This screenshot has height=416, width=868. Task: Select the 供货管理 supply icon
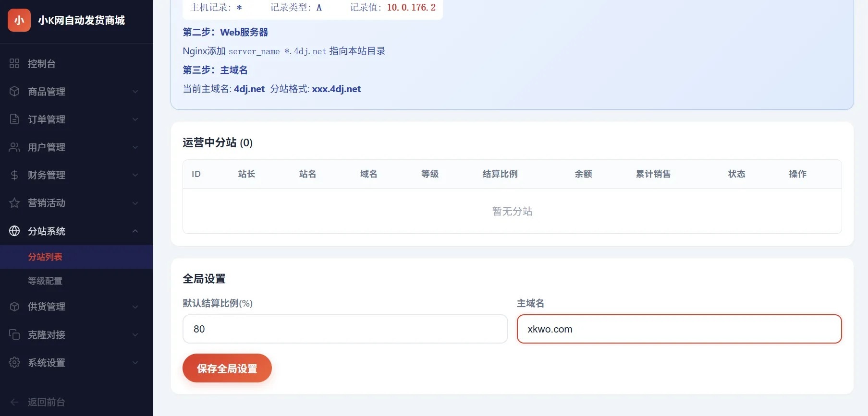(x=14, y=306)
